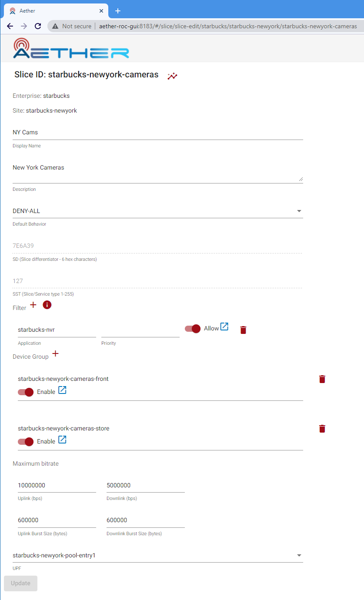Delete starbucks-newyork-cameras-store device group
This screenshot has height=600, width=364.
pyautogui.click(x=322, y=429)
